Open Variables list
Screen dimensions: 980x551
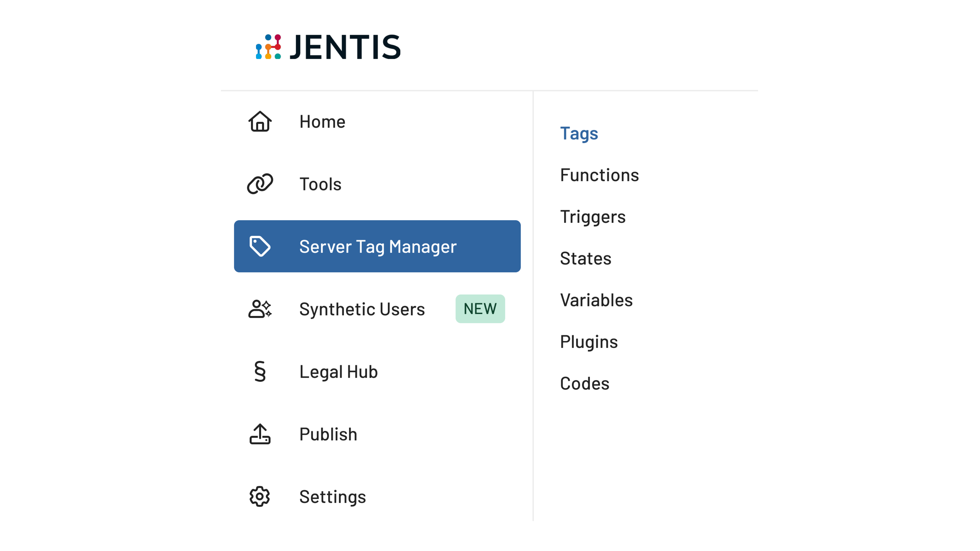click(x=596, y=300)
